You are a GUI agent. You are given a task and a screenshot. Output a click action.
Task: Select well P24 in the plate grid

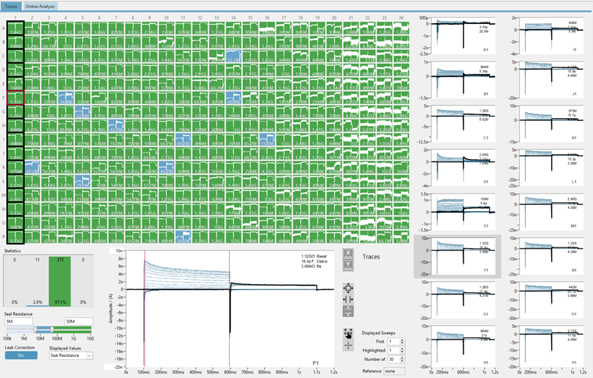click(x=401, y=237)
